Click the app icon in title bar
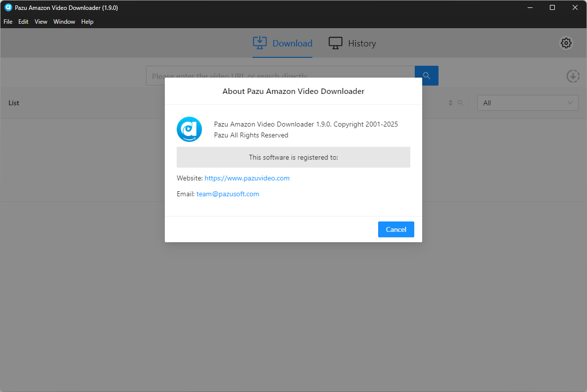 (x=8, y=7)
